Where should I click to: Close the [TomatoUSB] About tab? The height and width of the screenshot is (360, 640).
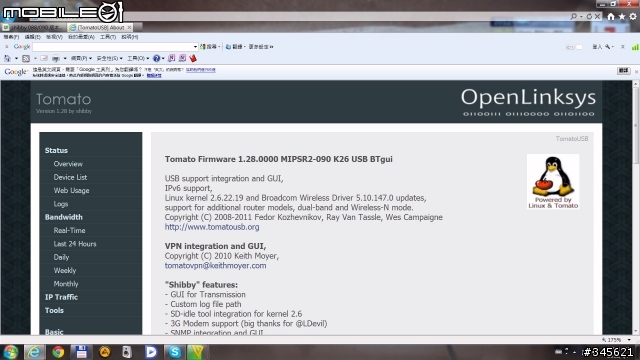click(x=129, y=27)
